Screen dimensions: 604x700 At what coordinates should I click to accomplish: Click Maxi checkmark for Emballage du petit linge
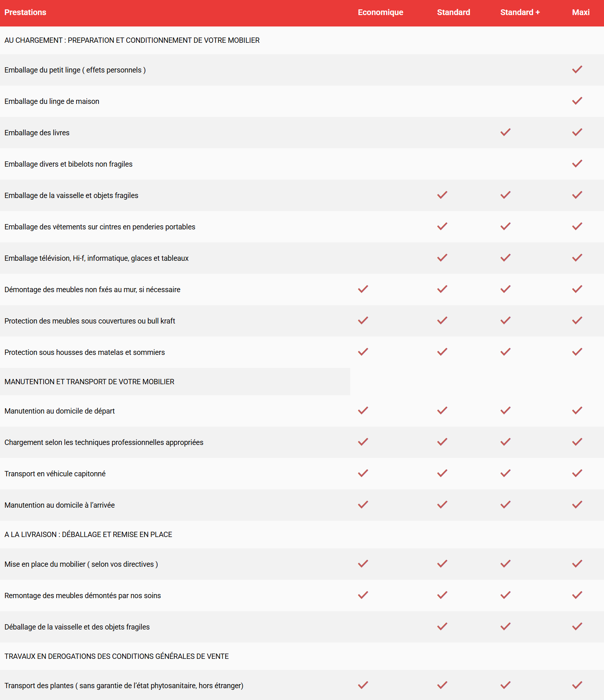[x=577, y=70]
